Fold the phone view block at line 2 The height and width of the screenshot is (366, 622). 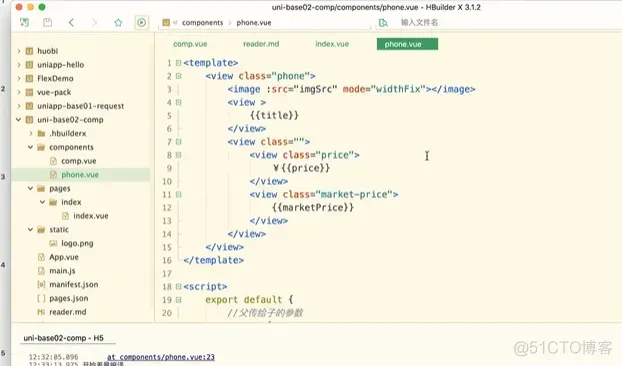tap(179, 76)
